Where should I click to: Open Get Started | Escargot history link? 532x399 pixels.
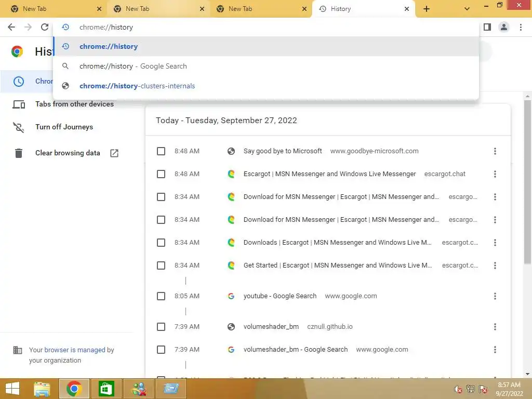[x=338, y=265]
